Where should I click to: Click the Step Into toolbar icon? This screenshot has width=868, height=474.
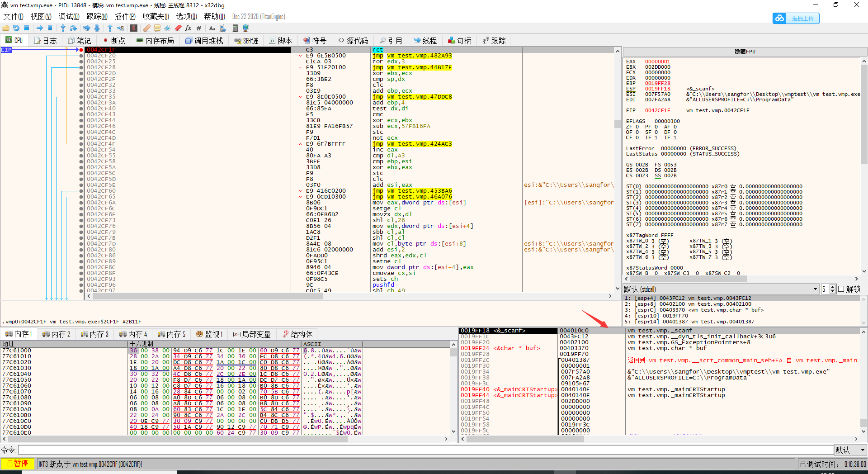pyautogui.click(x=63, y=28)
